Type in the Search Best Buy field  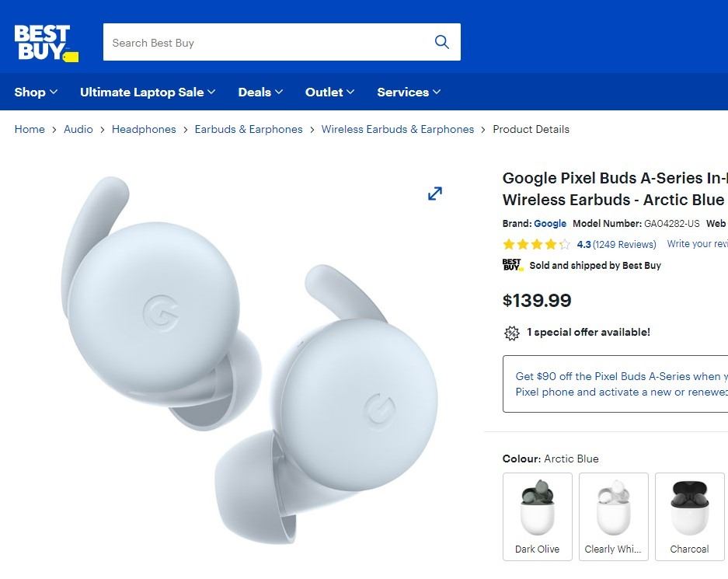[x=264, y=43]
